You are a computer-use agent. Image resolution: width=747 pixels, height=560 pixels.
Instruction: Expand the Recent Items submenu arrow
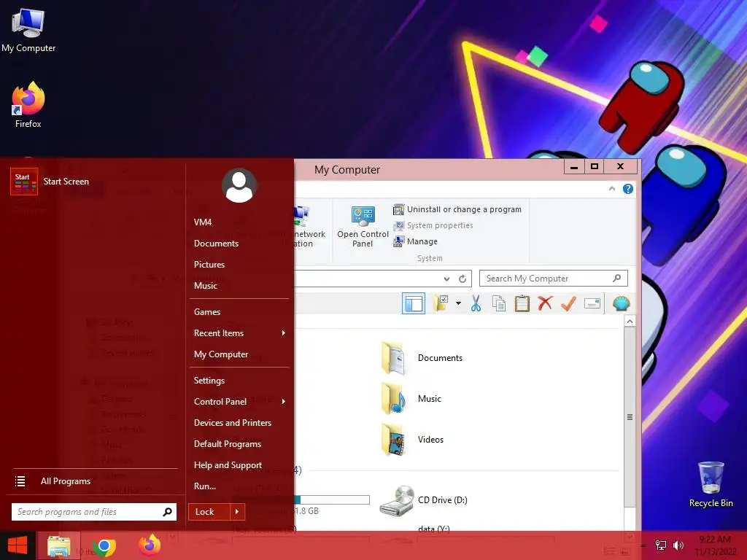pos(284,332)
